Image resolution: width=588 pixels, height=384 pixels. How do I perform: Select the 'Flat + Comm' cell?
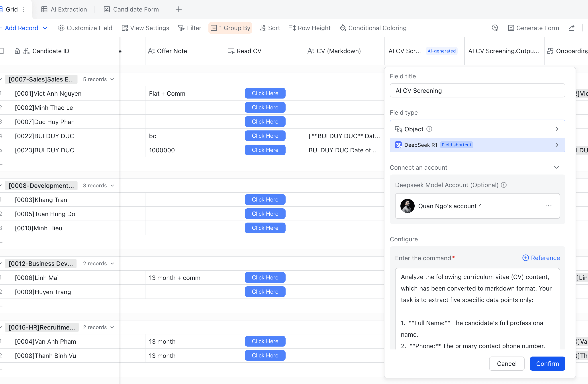click(x=185, y=93)
